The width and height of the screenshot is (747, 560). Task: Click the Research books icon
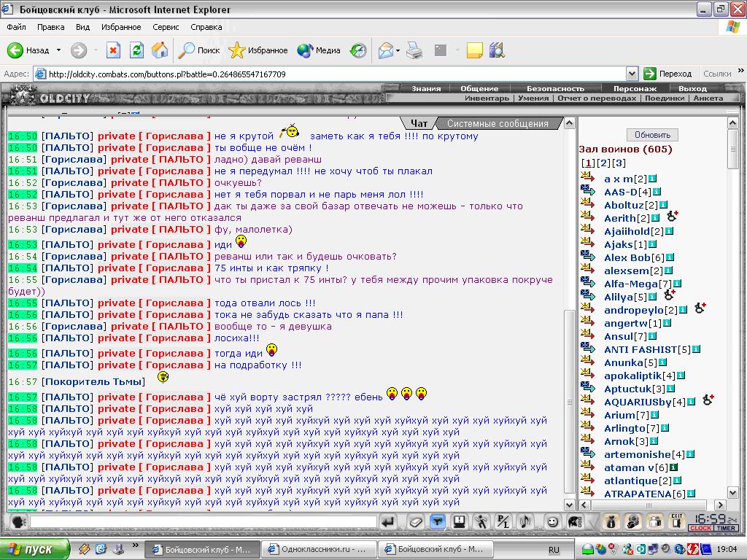(497, 50)
